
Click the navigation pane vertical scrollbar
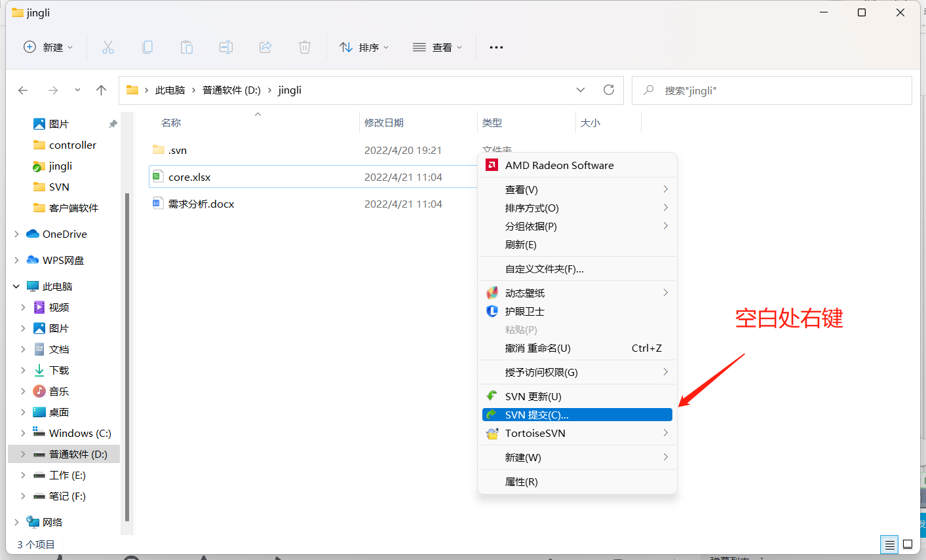coord(127,357)
